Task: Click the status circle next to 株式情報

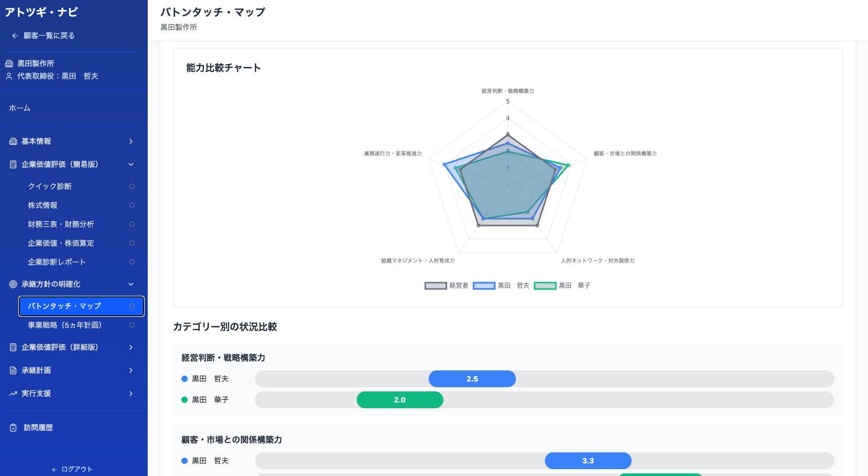Action: point(132,205)
